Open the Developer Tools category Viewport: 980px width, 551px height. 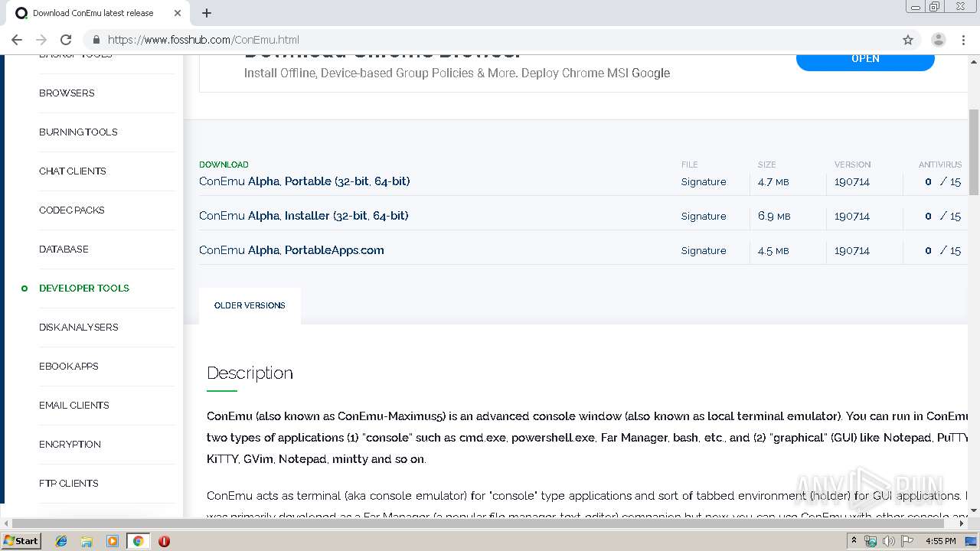[84, 289]
